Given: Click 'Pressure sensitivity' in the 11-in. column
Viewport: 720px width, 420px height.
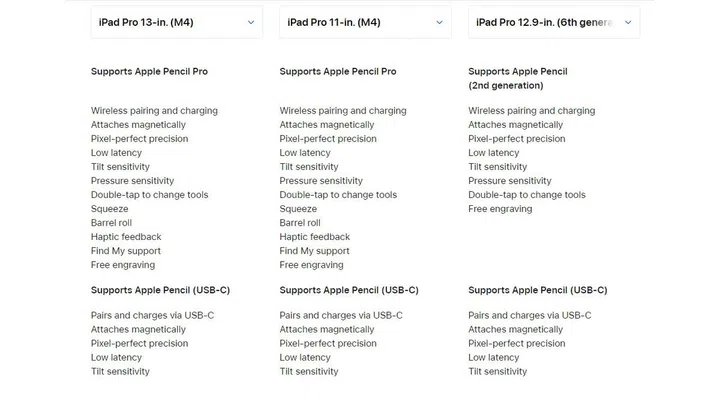Looking at the screenshot, I should click(x=321, y=181).
